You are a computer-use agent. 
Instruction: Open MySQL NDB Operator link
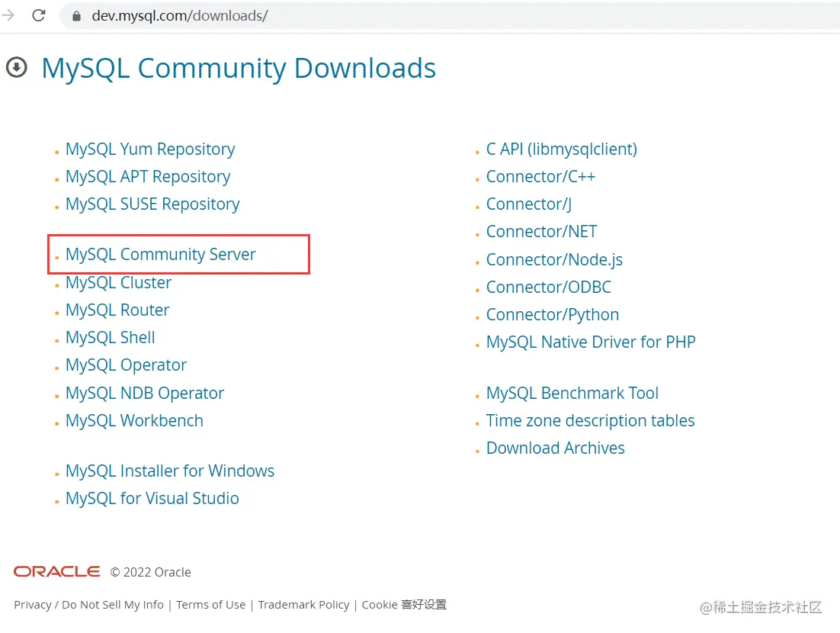145,393
